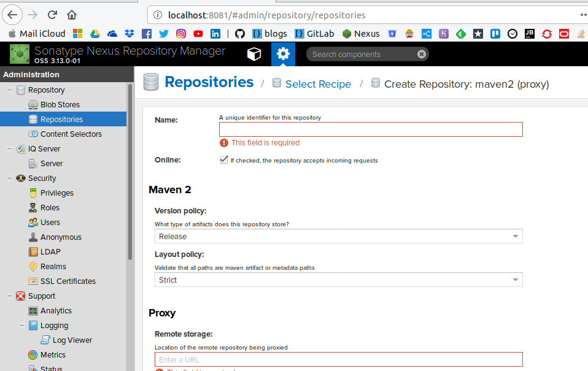This screenshot has width=588, height=371.
Task: Click the site info icon in address bar
Action: pos(158,15)
